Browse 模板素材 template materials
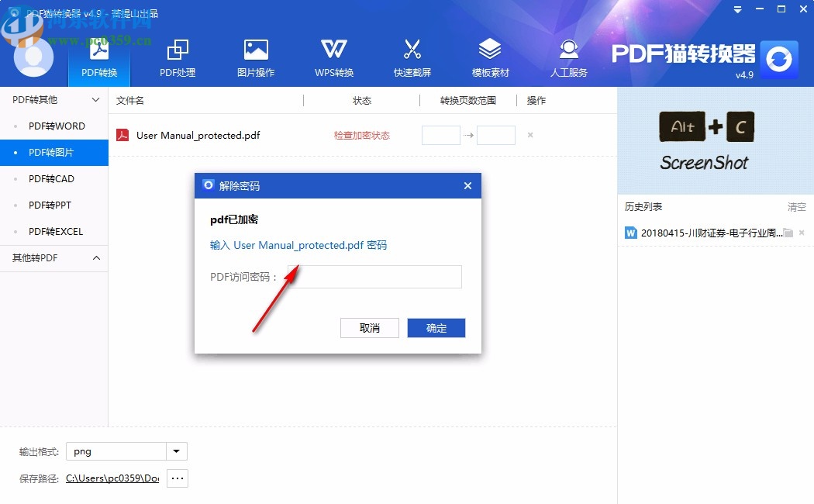This screenshot has height=504, width=814. 490,56
